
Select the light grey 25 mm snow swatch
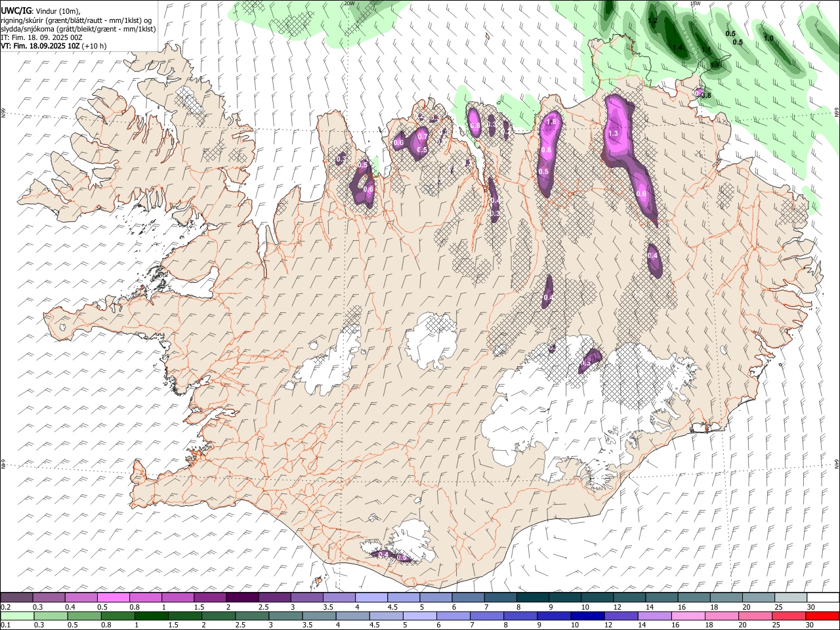tap(789, 597)
